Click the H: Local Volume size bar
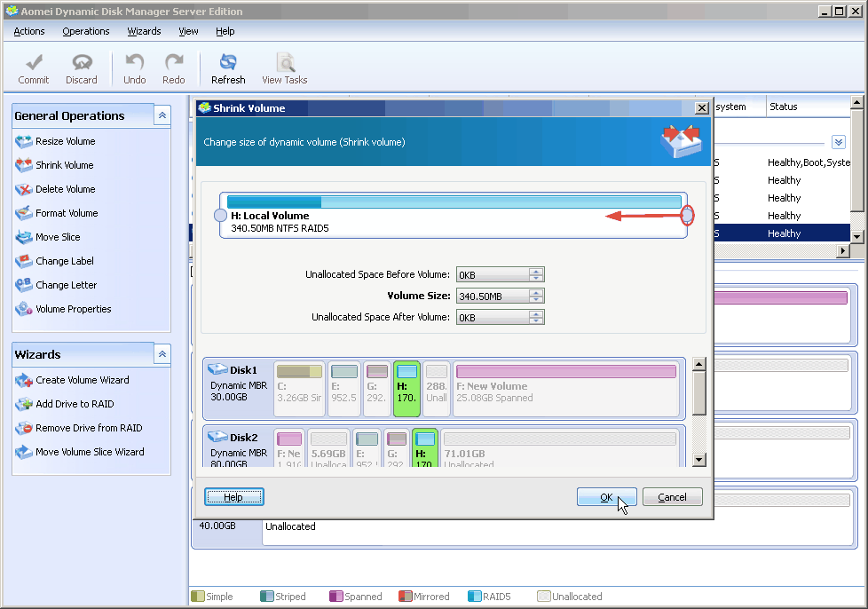 pos(454,202)
